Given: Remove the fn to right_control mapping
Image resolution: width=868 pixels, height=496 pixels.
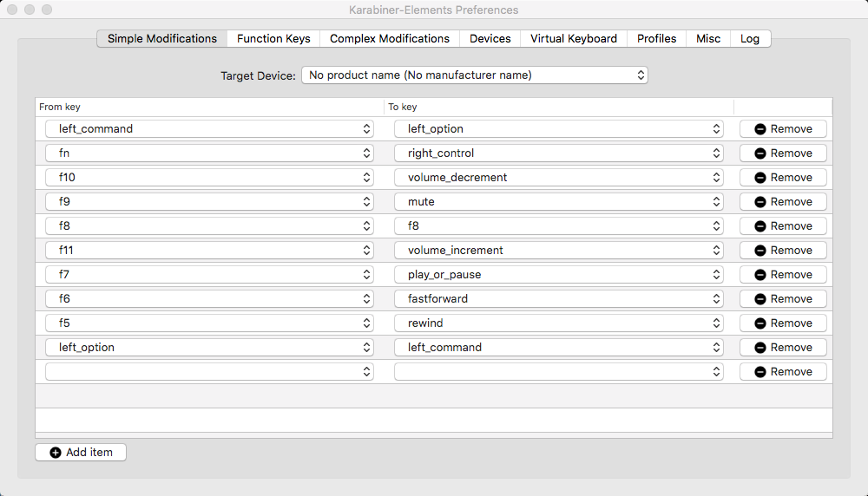Looking at the screenshot, I should (783, 153).
